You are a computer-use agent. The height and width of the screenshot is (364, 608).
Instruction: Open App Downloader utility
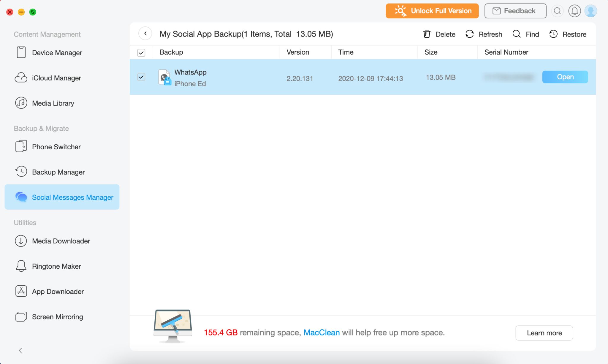49,291
